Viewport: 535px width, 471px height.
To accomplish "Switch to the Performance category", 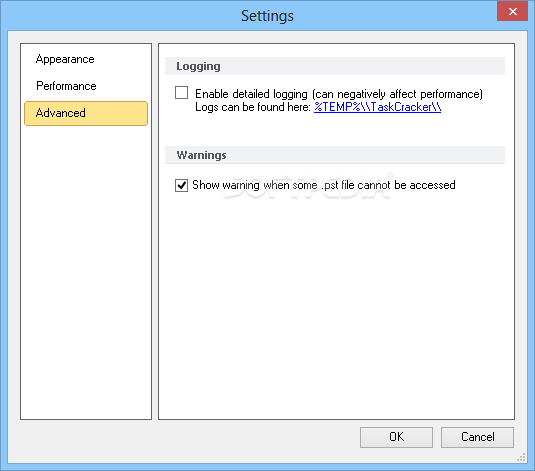I will pyautogui.click(x=66, y=86).
